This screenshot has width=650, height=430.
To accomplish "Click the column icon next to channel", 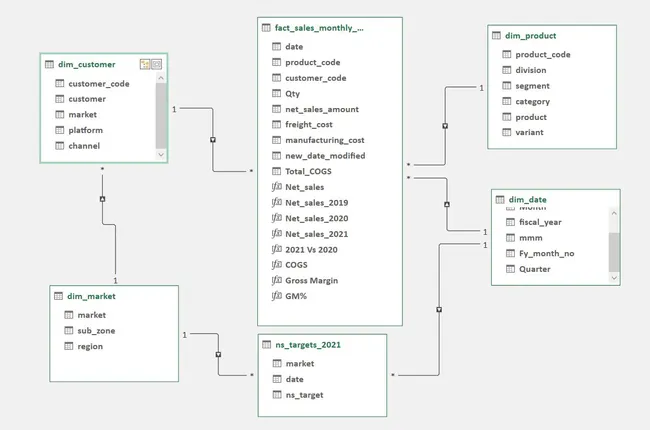I will [x=60, y=146].
